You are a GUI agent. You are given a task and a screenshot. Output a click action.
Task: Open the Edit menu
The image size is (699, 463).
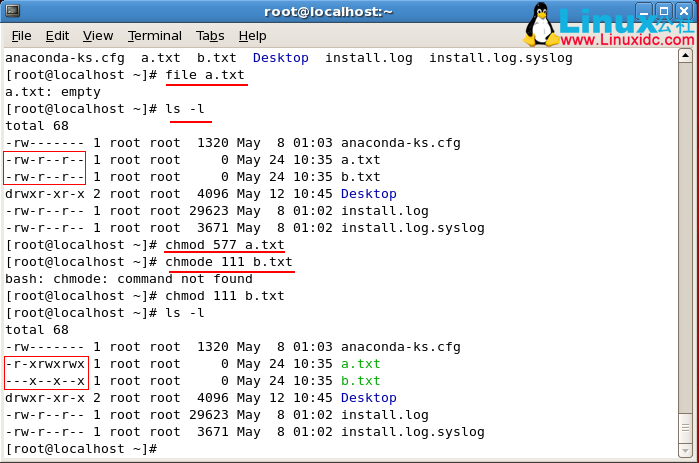(57, 36)
